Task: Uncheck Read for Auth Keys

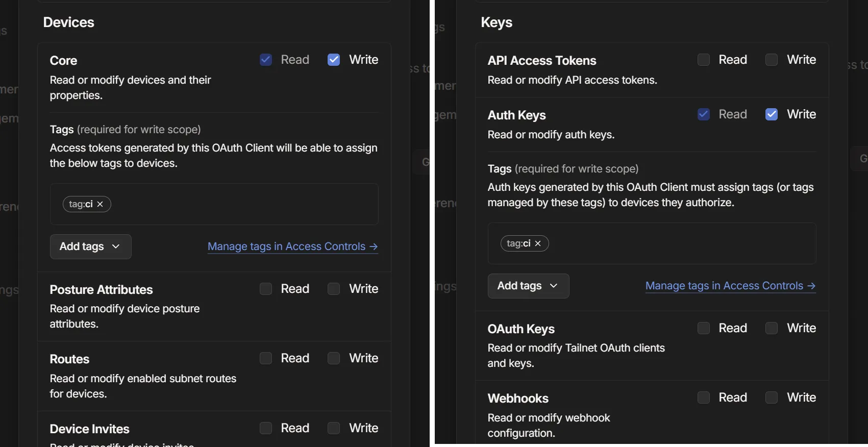Action: coord(704,114)
